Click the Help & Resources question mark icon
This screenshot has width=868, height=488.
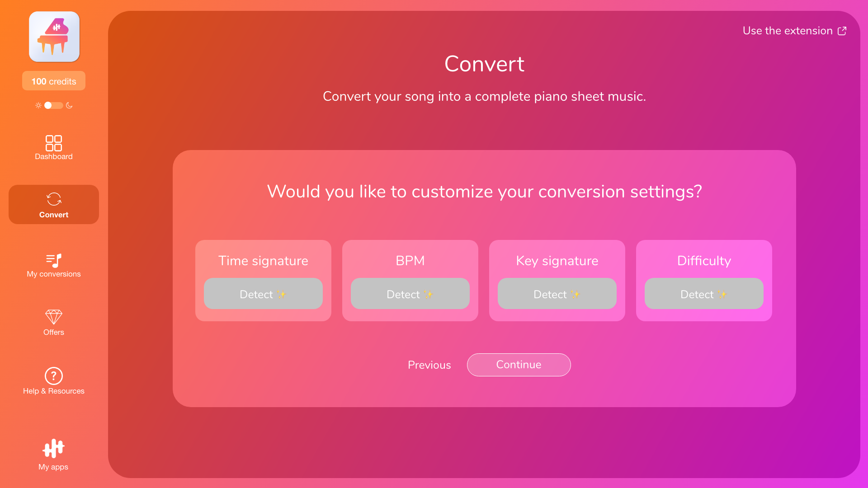54,376
